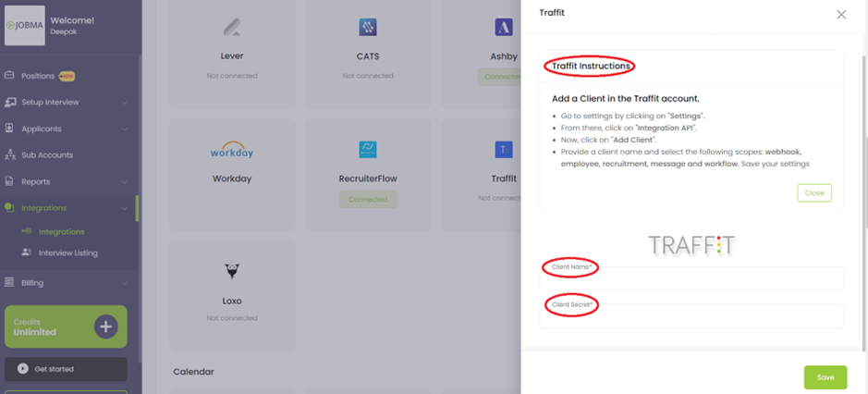Screen dimensions: 868x394
Task: Expand the Reports chevron
Action: [125, 182]
